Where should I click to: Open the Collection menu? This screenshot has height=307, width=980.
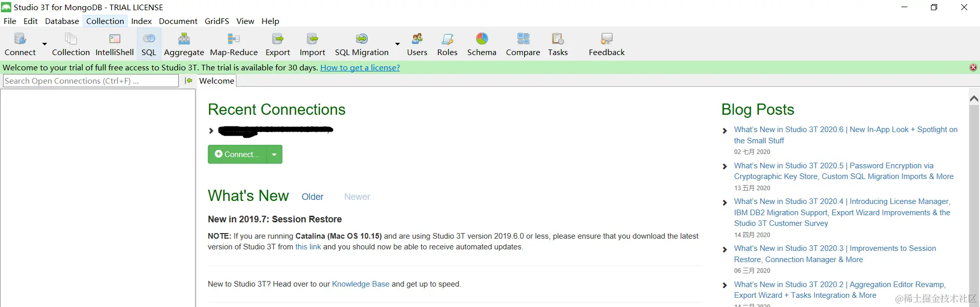(105, 21)
